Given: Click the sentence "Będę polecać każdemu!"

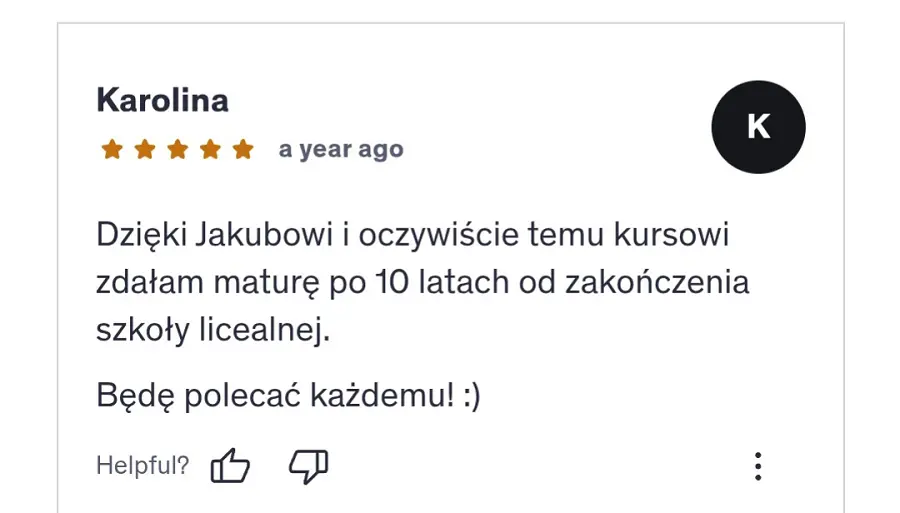Looking at the screenshot, I should pyautogui.click(x=276, y=396).
